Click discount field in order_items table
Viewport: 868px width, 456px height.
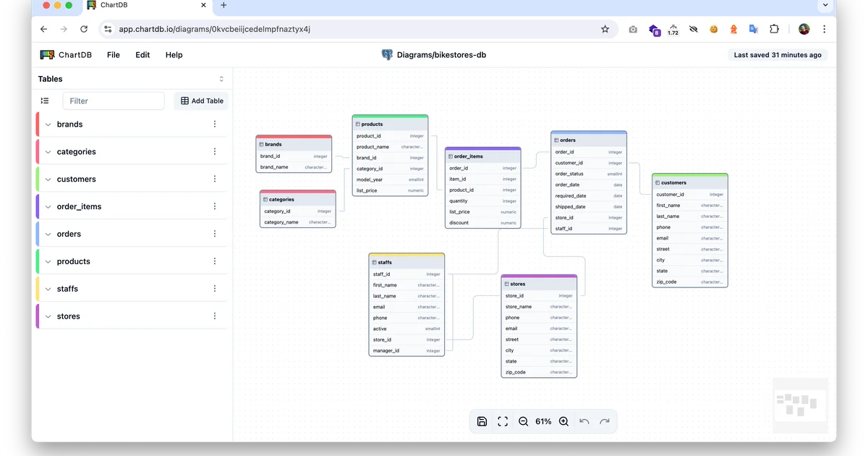[x=482, y=223]
